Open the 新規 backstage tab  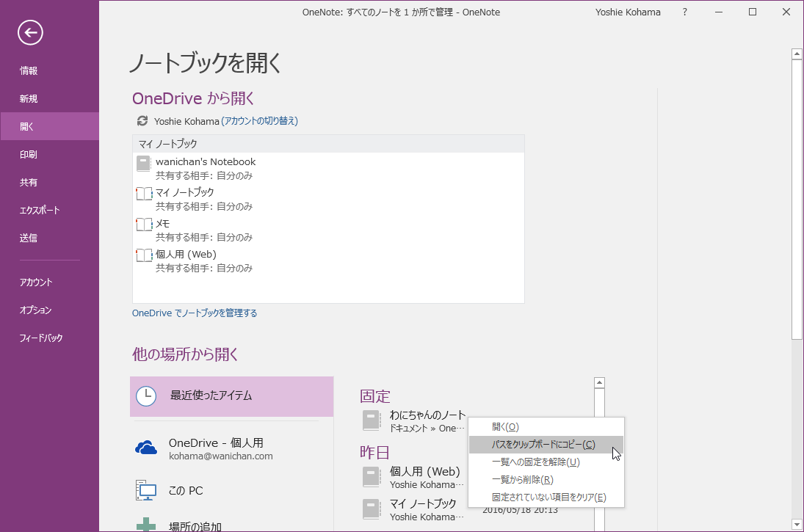[50, 98]
